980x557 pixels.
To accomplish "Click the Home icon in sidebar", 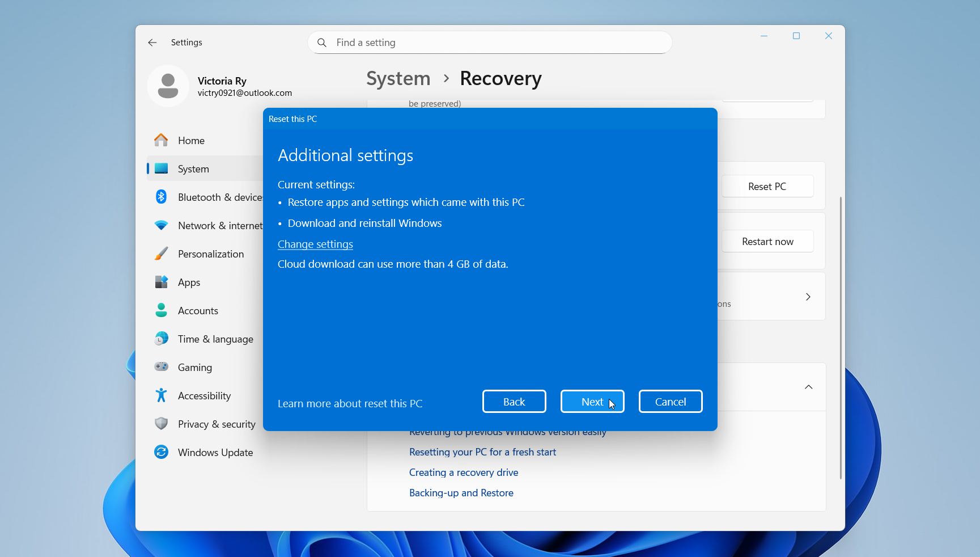I will 161,140.
